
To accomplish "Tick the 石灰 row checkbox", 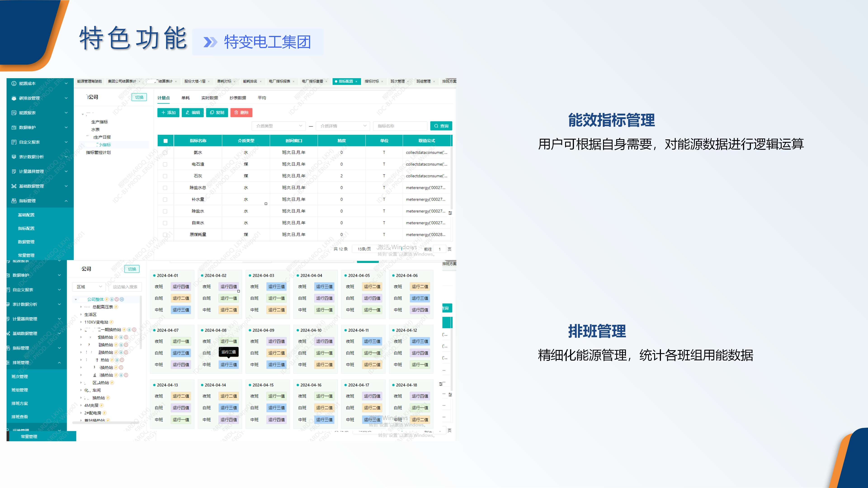I will (165, 176).
